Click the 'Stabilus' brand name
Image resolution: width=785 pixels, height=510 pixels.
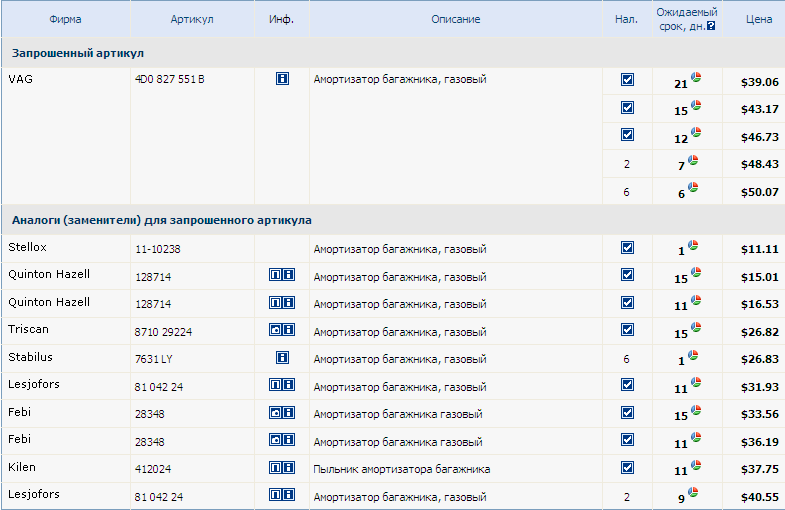tap(31, 357)
